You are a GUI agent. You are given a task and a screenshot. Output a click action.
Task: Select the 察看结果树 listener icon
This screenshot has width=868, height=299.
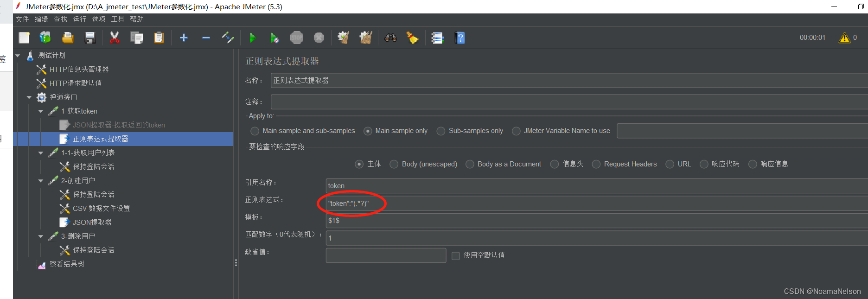tap(42, 264)
